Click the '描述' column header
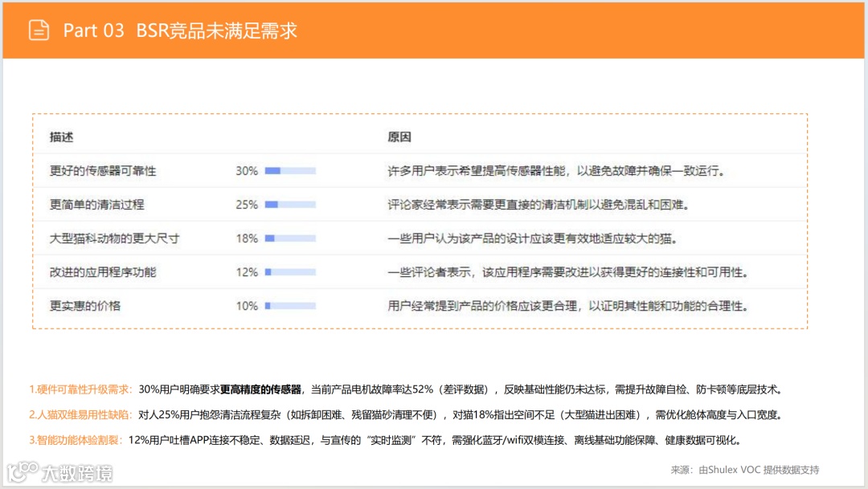Viewport: 868px width, 489px height. tap(61, 137)
